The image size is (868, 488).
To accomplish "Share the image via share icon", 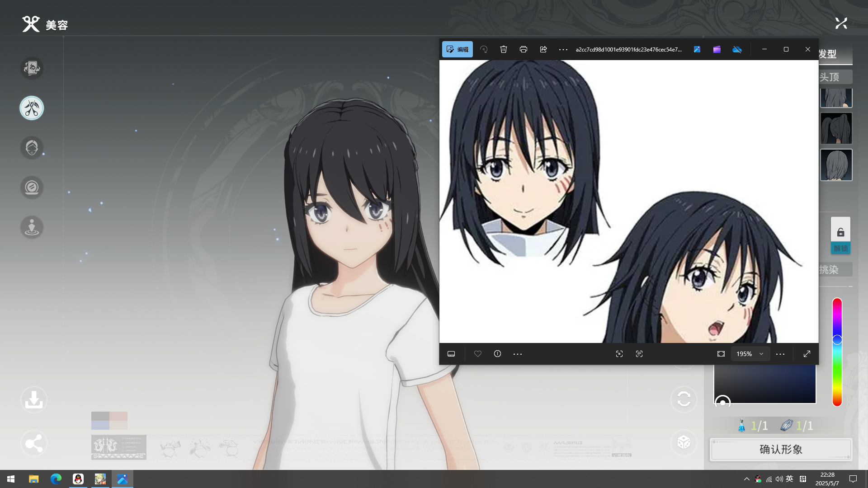I will (543, 49).
